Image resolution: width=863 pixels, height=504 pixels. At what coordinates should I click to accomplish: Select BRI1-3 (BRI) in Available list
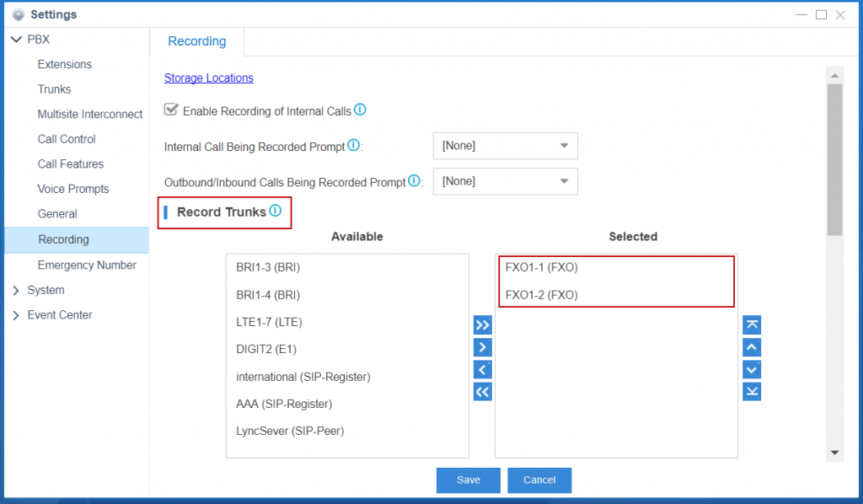click(268, 268)
